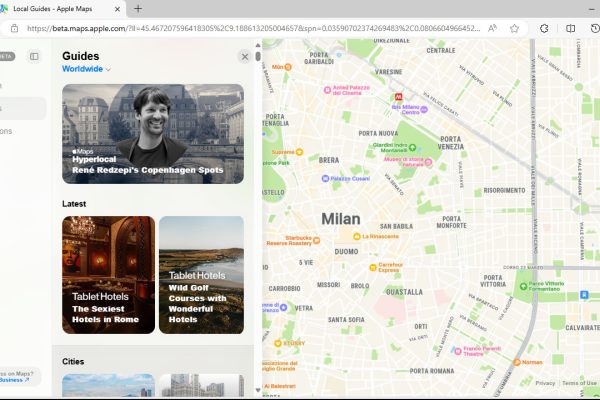Select the La Rinascente shopping pin

click(x=357, y=237)
